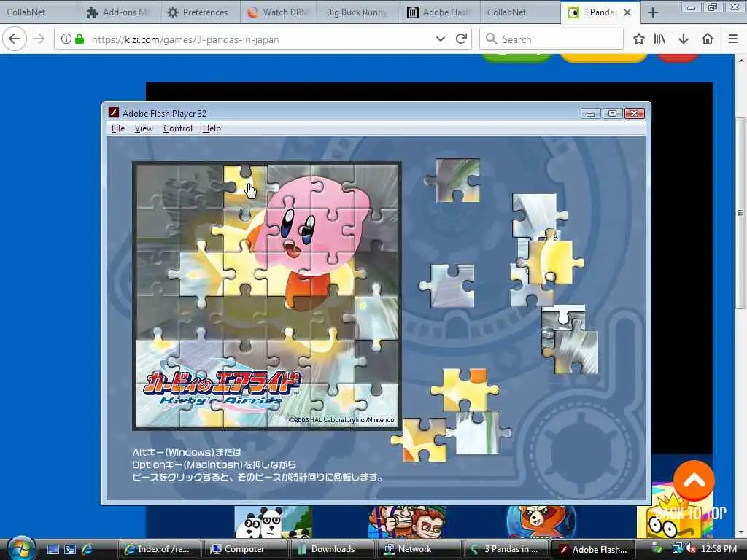This screenshot has height=560, width=747.
Task: Pick the pale blue piece left-middle of tray
Action: coord(449,286)
